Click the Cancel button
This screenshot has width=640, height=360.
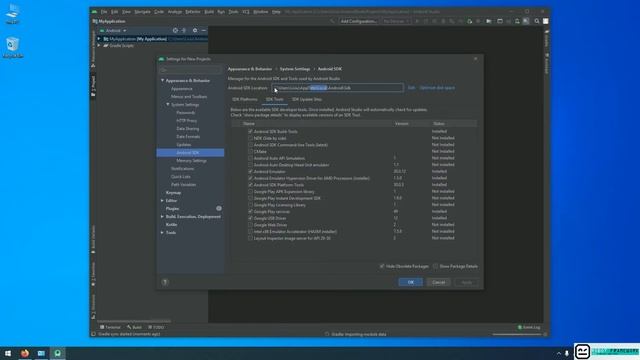[x=439, y=282]
